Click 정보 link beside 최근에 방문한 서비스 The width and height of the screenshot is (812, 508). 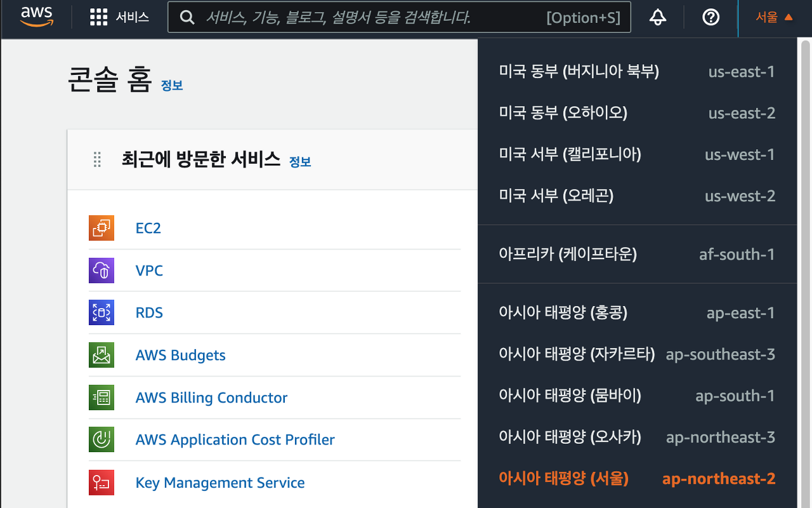[300, 161]
